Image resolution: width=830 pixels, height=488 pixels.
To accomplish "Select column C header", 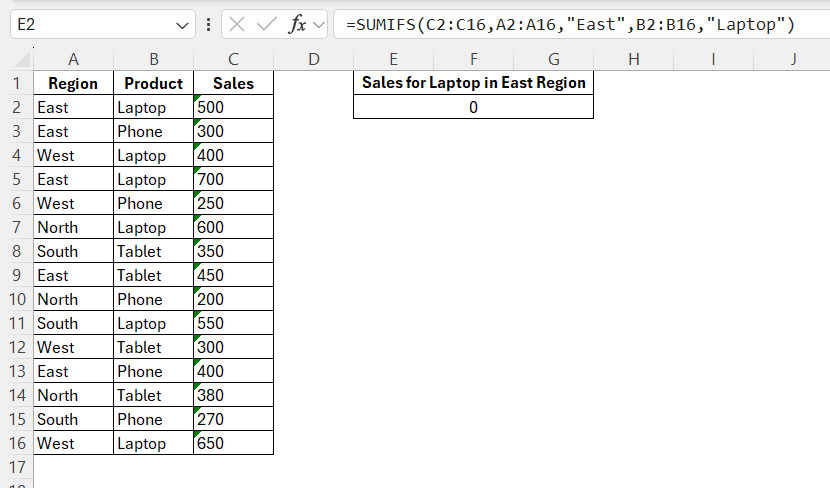I will pos(233,59).
